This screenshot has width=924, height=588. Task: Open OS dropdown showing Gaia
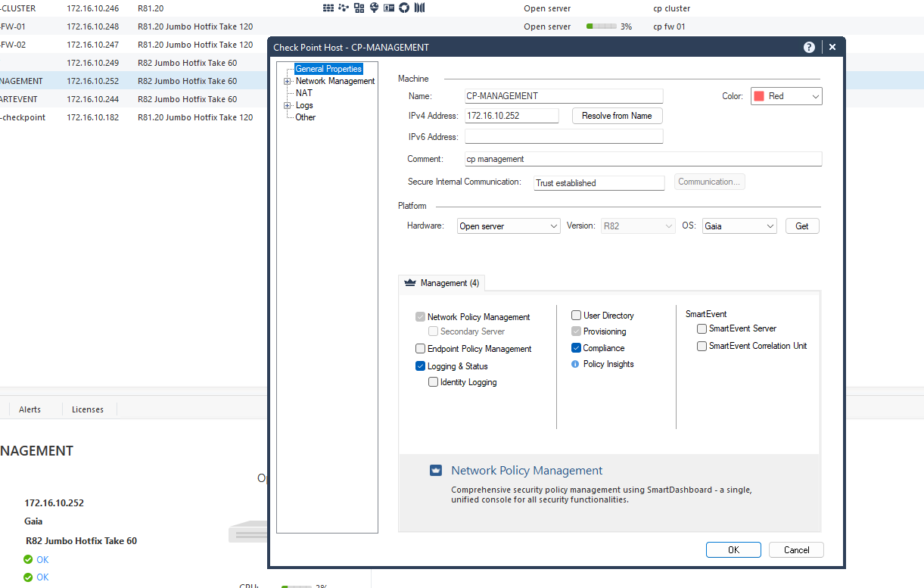point(739,226)
